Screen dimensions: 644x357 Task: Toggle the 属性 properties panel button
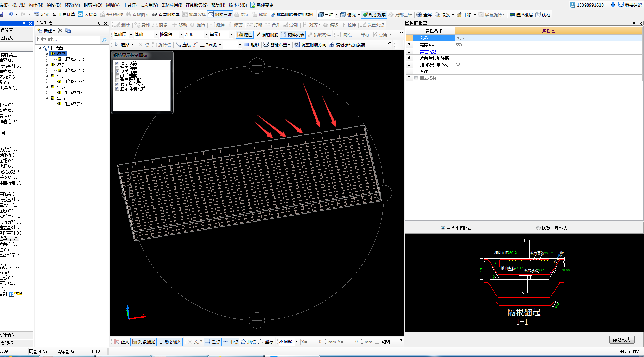(245, 34)
